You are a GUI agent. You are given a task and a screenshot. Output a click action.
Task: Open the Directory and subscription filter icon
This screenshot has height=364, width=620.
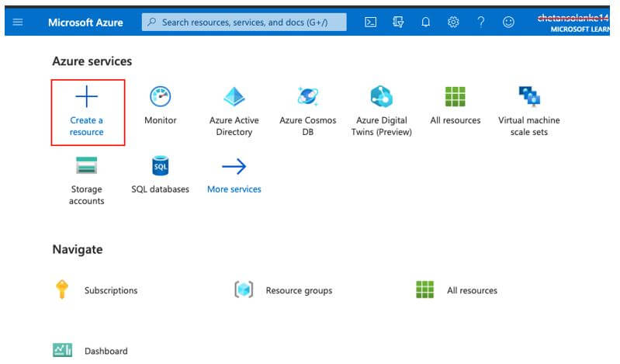pyautogui.click(x=398, y=23)
